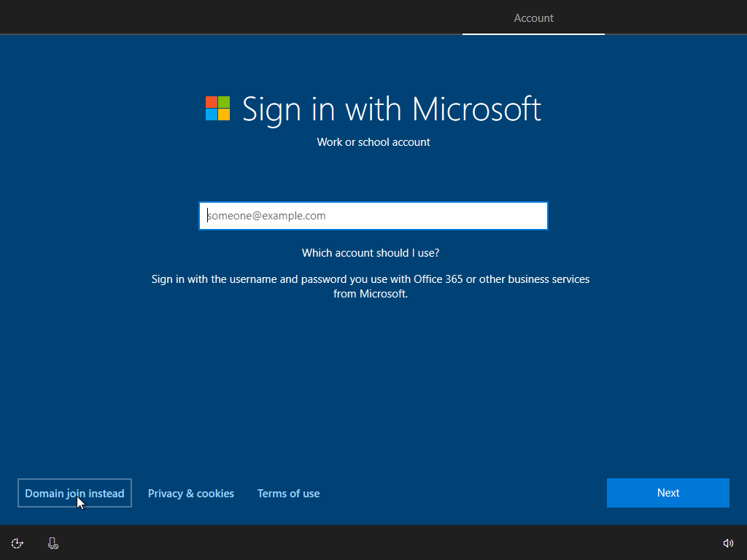View the Terms of use
The image size is (747, 560).
click(288, 493)
